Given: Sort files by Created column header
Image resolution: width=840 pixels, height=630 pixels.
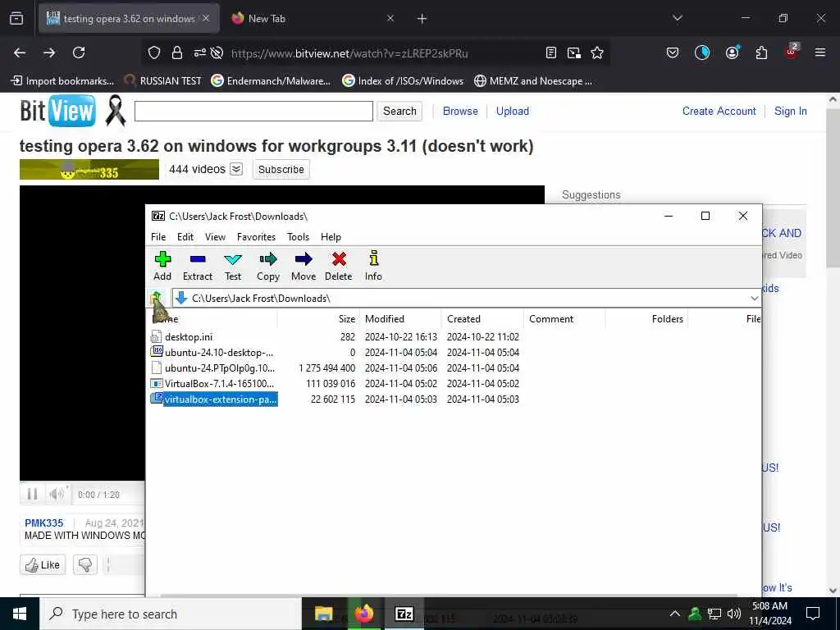Looking at the screenshot, I should [x=463, y=319].
